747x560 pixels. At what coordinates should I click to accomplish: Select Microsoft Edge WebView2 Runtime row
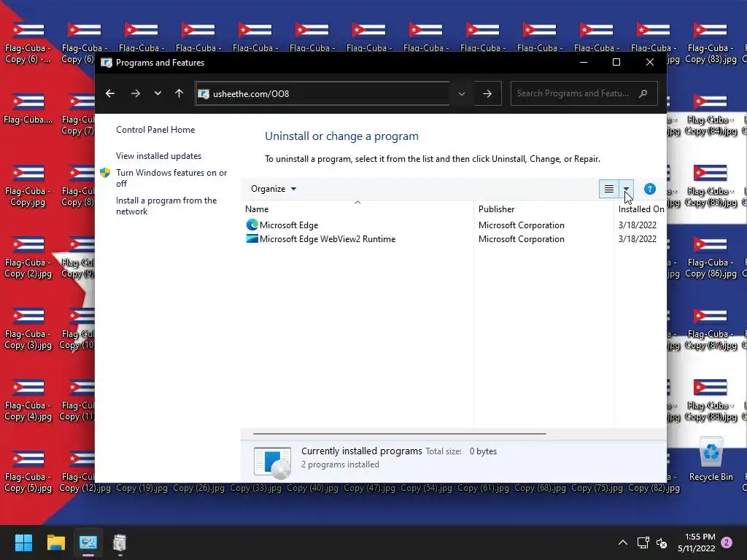(x=454, y=239)
